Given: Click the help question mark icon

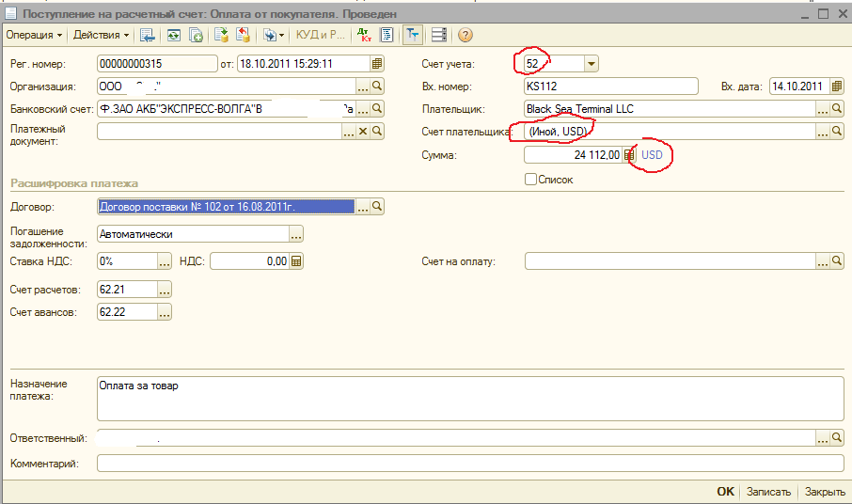Looking at the screenshot, I should tap(465, 36).
